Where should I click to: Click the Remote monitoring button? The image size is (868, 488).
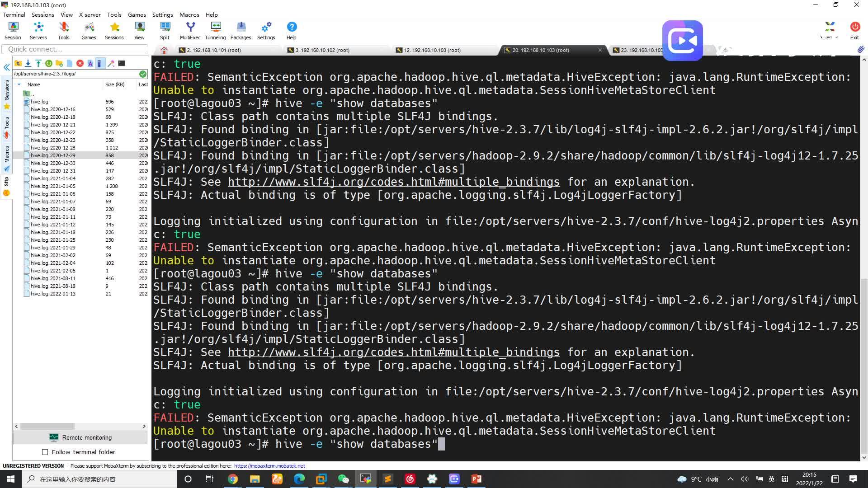click(80, 437)
